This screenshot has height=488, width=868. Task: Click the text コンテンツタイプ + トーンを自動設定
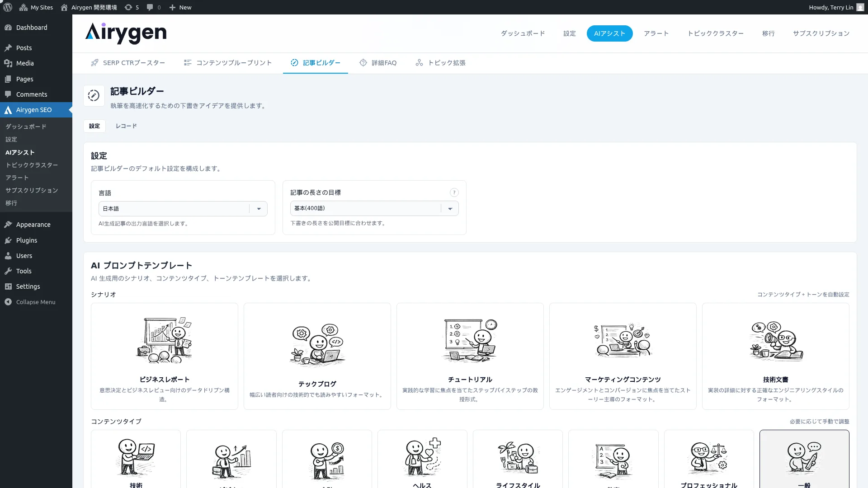tap(803, 295)
